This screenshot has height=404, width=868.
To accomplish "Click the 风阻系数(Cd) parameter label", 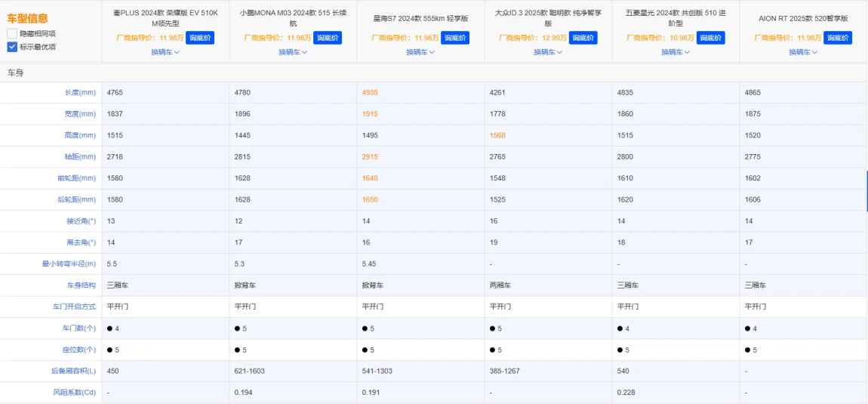I will click(73, 393).
